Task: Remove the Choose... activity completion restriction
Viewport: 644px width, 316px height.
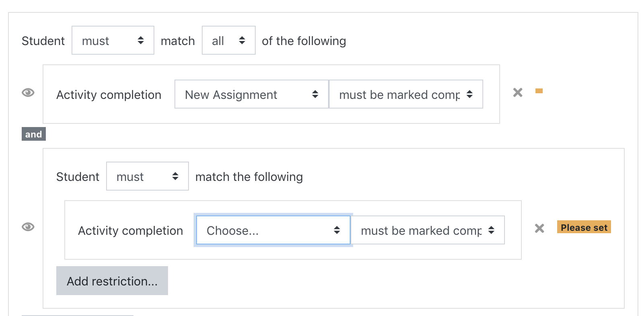Action: pos(539,228)
